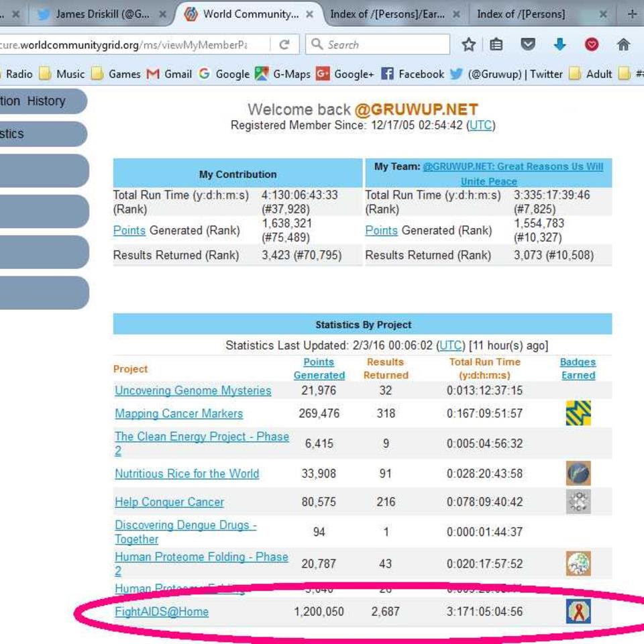The height and width of the screenshot is (644, 644).
Task: Open Help Conquer Cancer project
Action: (169, 502)
